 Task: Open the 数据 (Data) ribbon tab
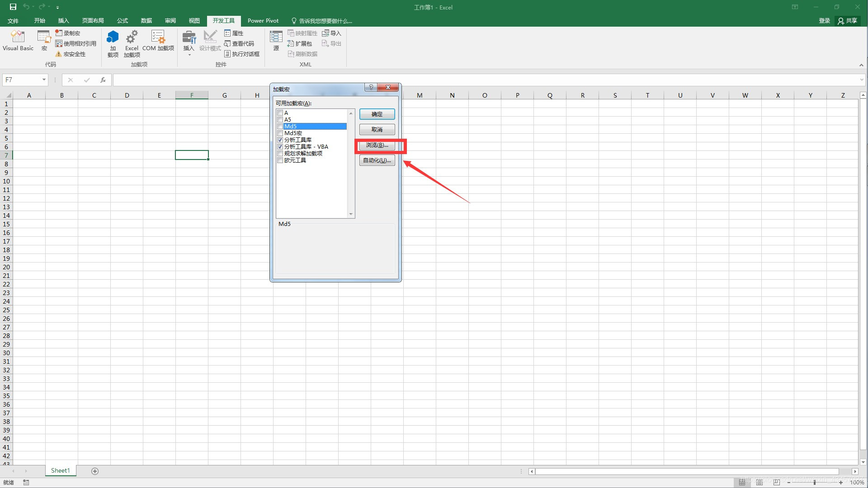(x=146, y=21)
